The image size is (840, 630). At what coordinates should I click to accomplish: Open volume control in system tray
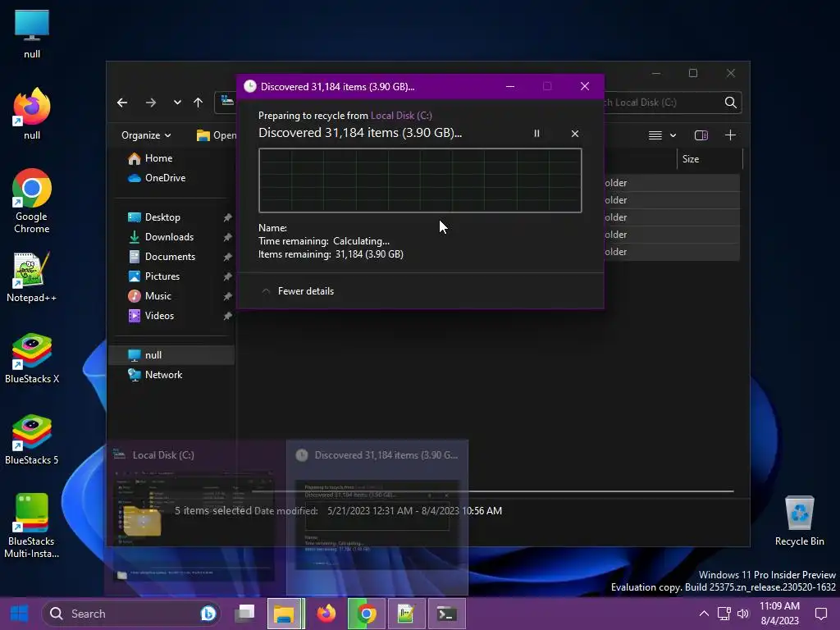pyautogui.click(x=743, y=614)
